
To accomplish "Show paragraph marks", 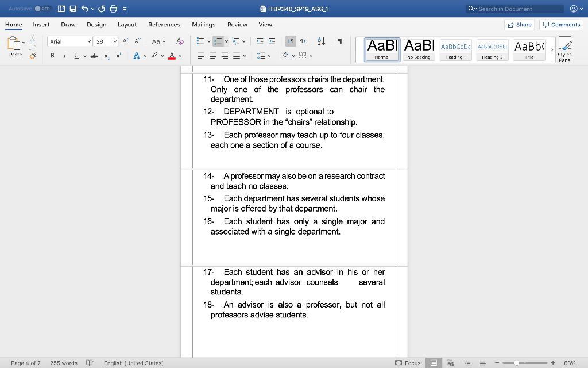I will click(341, 41).
